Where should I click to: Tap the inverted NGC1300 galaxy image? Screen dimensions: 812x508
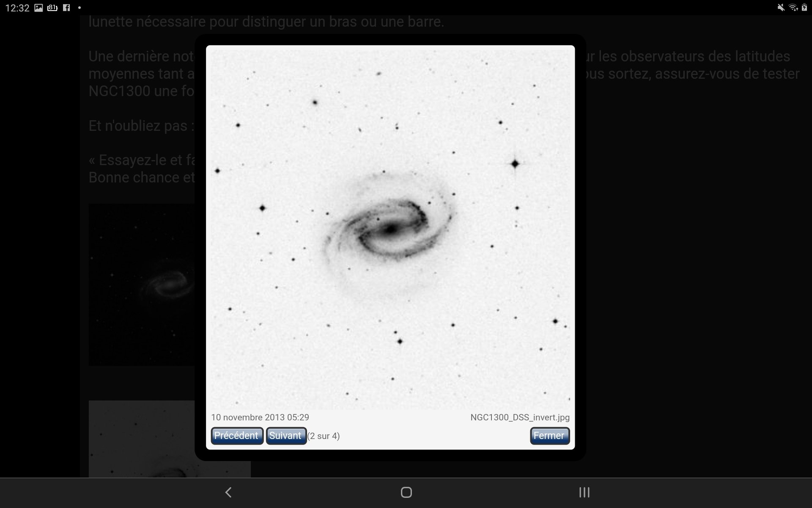[390, 229]
